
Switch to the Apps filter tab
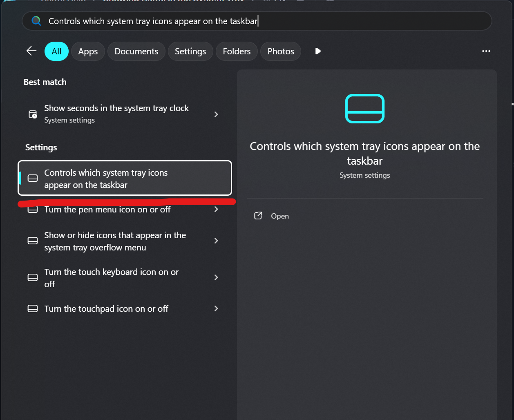point(88,51)
